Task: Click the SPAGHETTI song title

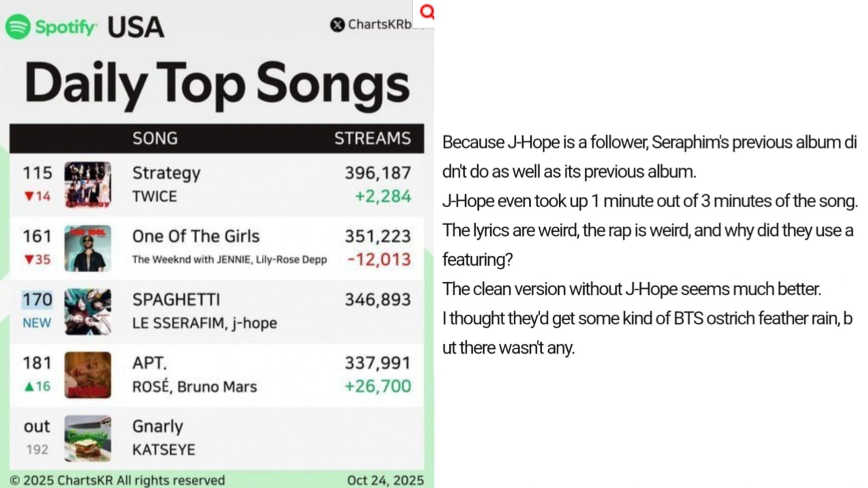Action: [x=176, y=300]
